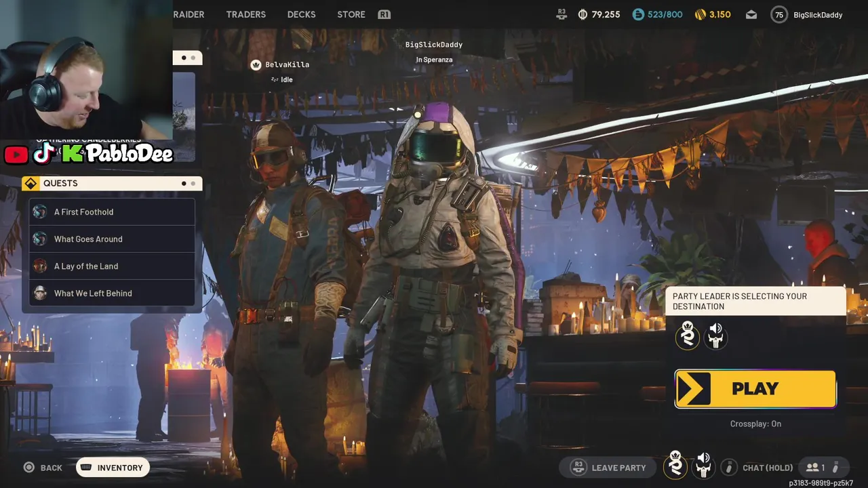
Task: Click the QUESTS panel header
Action: [x=112, y=183]
